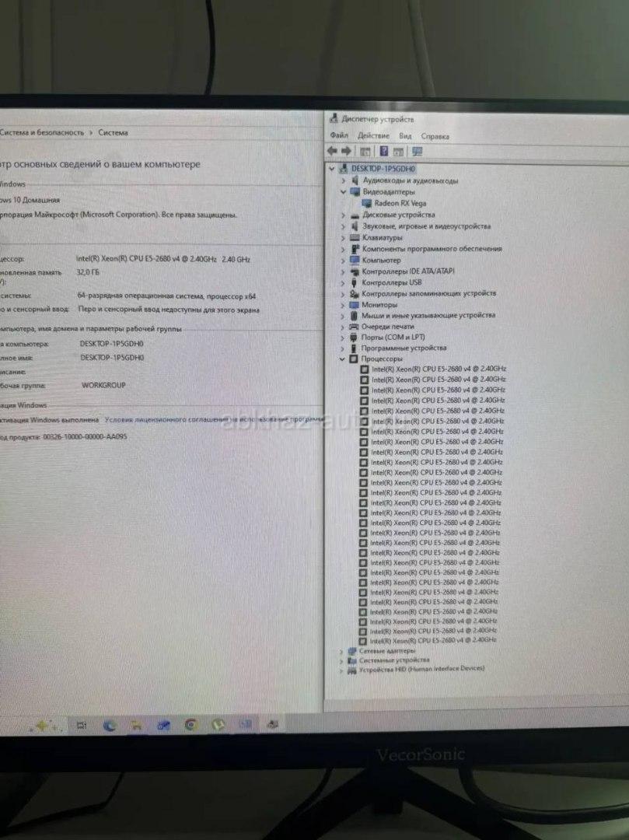The height and width of the screenshot is (840, 629).
Task: Click the Back arrow in Device Manager toolbar
Action: tap(333, 151)
